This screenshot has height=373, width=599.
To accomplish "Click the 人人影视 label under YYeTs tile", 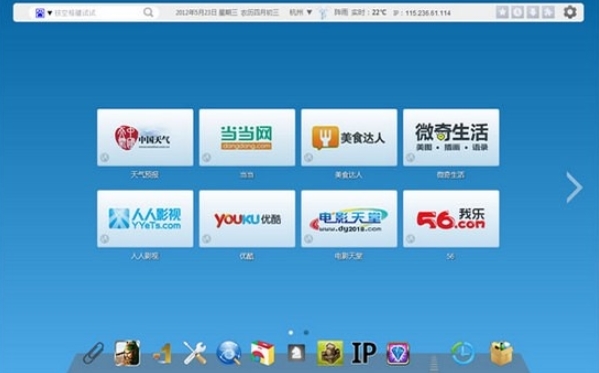I will (145, 256).
